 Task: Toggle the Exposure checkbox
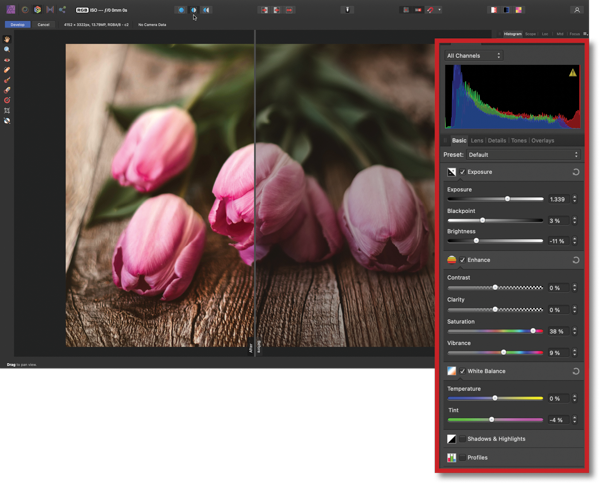(x=463, y=172)
